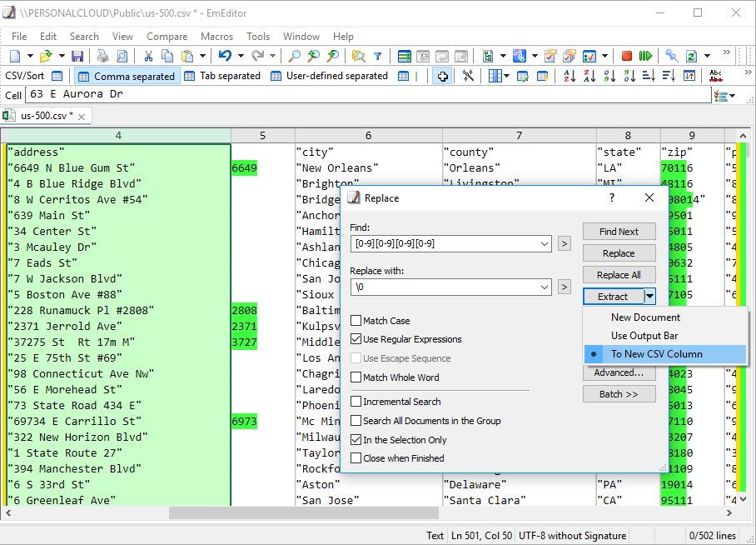The width and height of the screenshot is (756, 545).
Task: Click the Print Preview icon
Action: pos(122,56)
